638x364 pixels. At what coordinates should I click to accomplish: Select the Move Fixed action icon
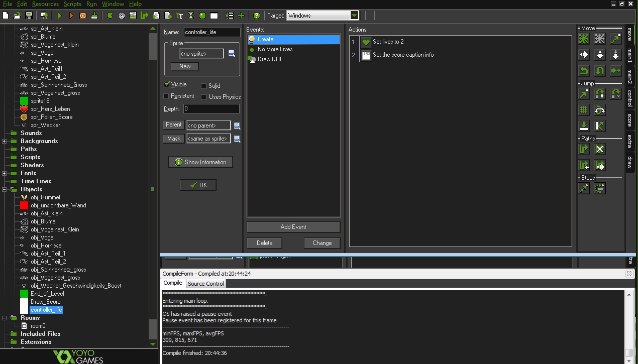coord(584,39)
